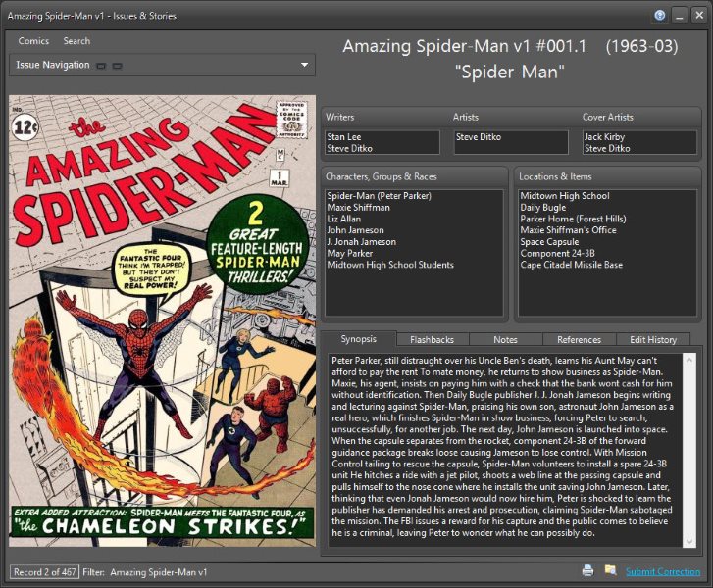Select Steve Ditko in the Artists list

click(479, 137)
